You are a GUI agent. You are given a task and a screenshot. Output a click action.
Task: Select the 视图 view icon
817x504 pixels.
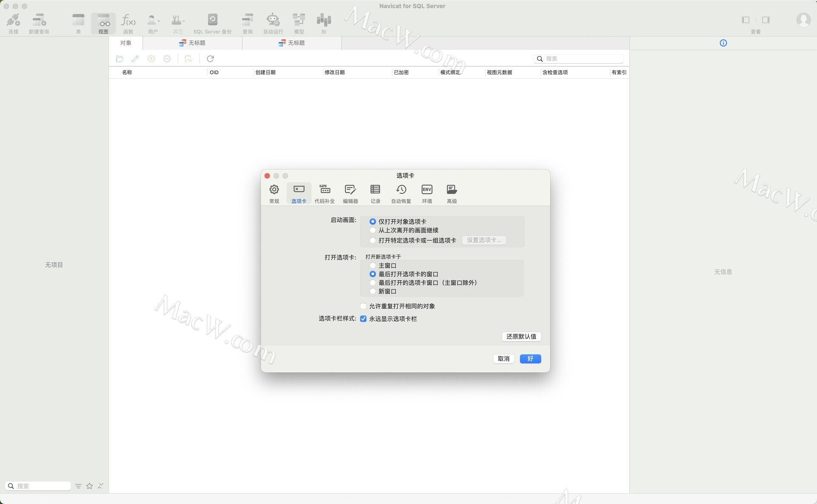(x=103, y=23)
